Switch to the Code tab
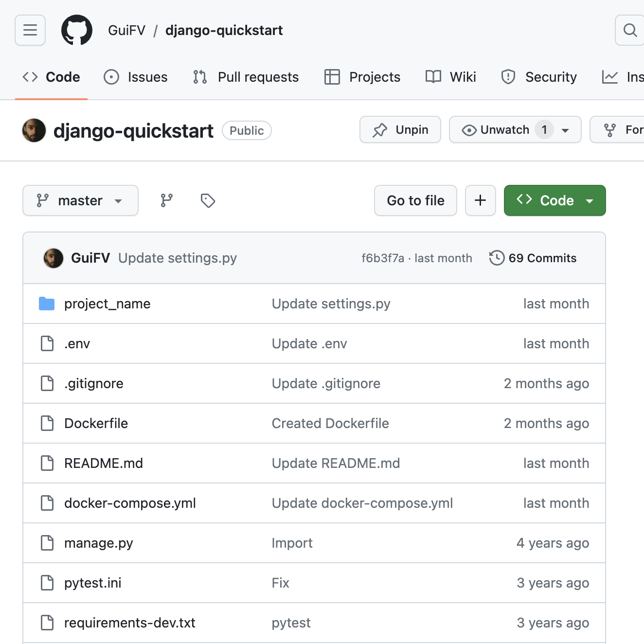The width and height of the screenshot is (644, 644). coord(52,77)
